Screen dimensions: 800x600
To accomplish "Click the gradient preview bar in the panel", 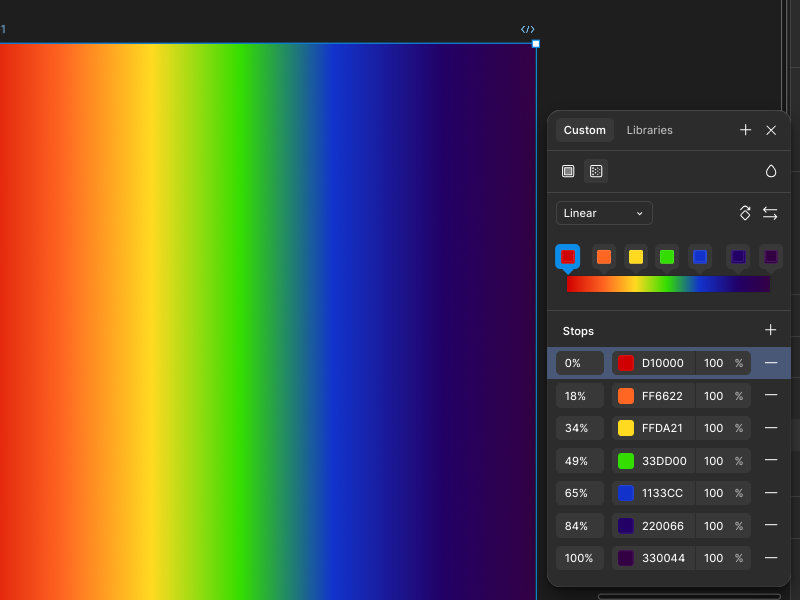I will tap(668, 284).
